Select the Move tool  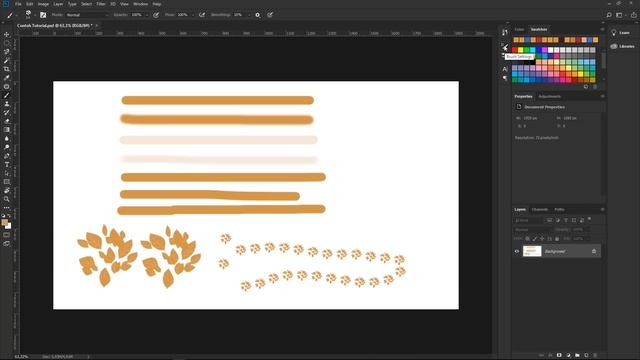coord(7,34)
